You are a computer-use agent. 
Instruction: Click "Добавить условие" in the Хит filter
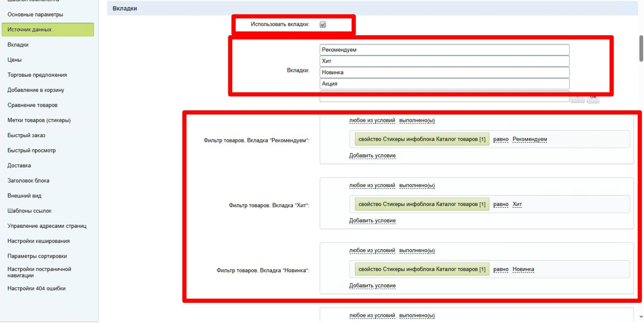click(x=372, y=220)
